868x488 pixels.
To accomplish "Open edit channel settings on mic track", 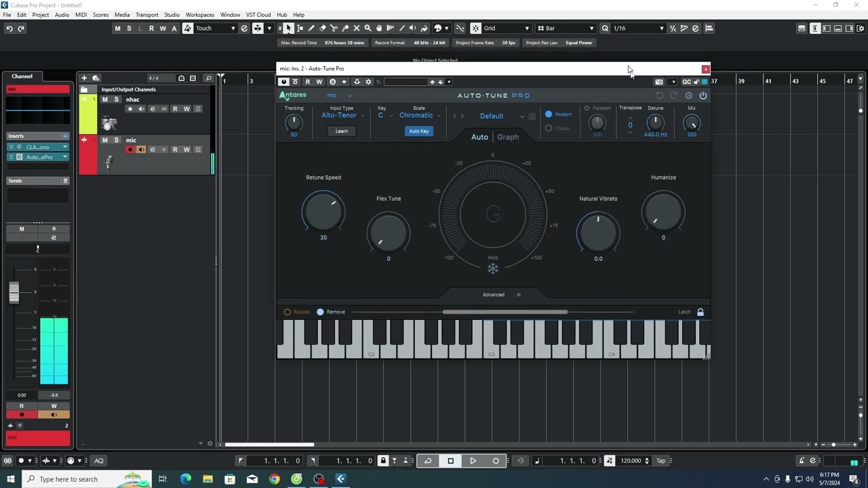I will click(x=153, y=150).
